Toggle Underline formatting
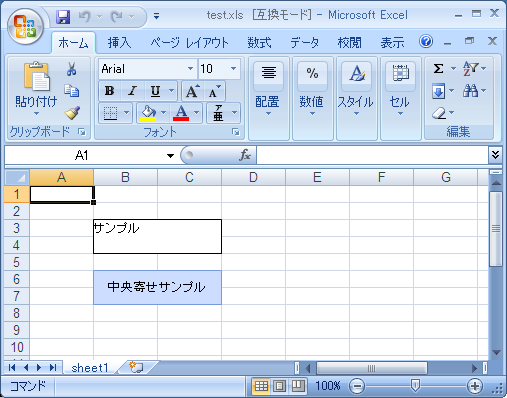This screenshot has width=507, height=398. 155,91
